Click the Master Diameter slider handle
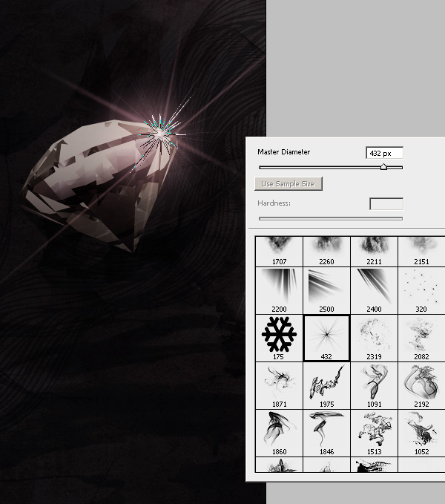The width and height of the screenshot is (445, 504). coord(383,167)
